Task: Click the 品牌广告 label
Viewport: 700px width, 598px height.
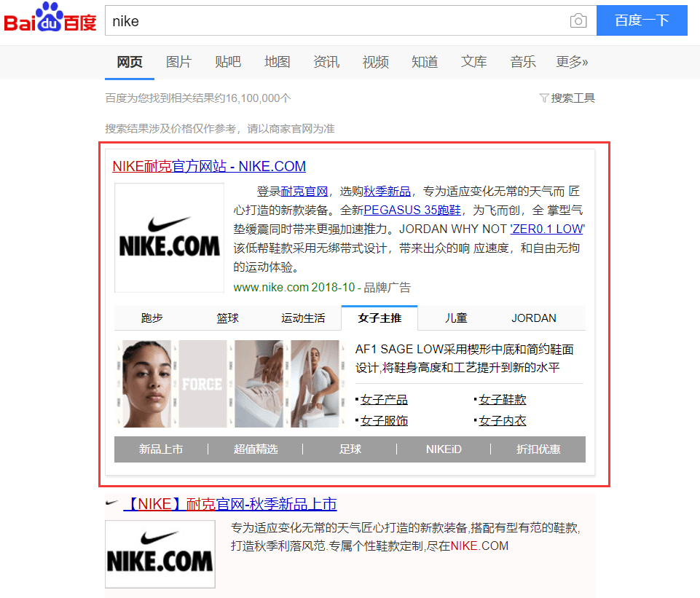Action: tap(387, 288)
